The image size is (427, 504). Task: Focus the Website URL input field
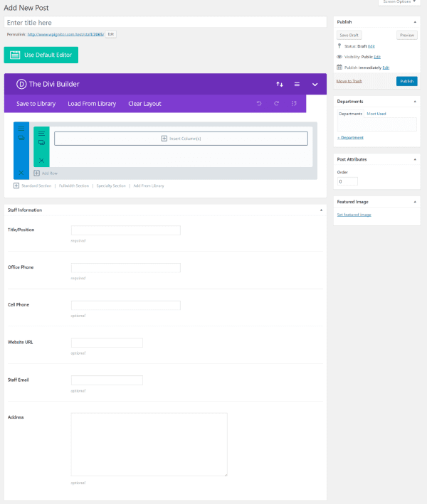[107, 343]
